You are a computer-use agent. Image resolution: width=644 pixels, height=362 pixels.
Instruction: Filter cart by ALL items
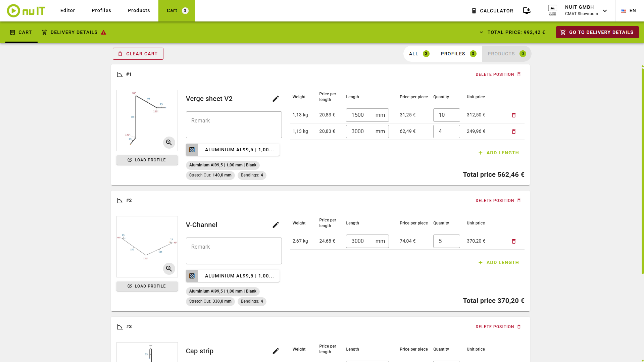[419, 54]
